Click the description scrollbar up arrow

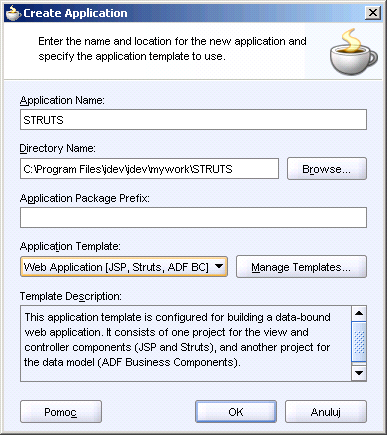pyautogui.click(x=359, y=313)
